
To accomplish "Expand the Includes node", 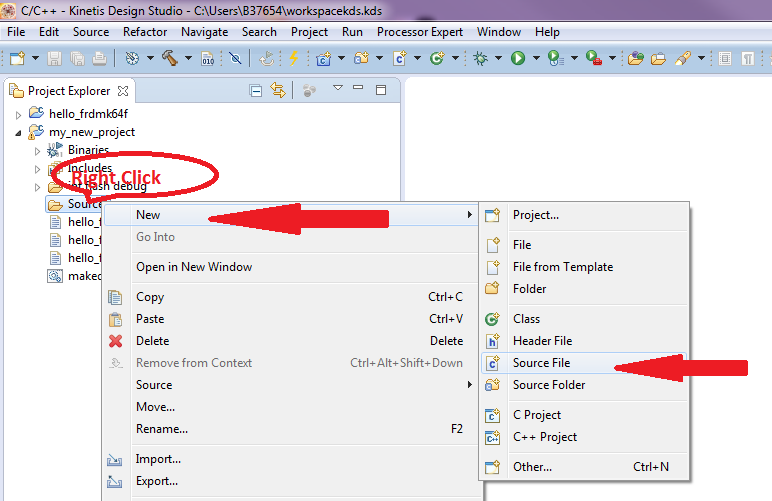I will point(37,169).
